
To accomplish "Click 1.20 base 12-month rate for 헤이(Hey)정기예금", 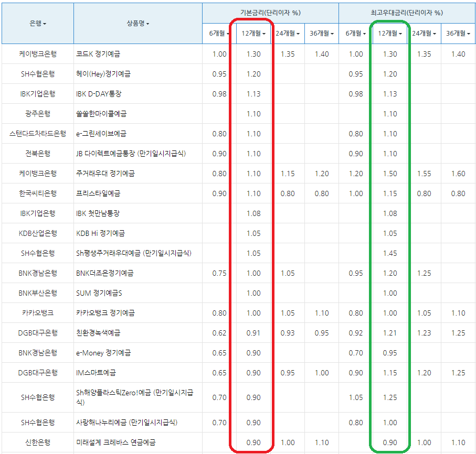I will [x=253, y=74].
